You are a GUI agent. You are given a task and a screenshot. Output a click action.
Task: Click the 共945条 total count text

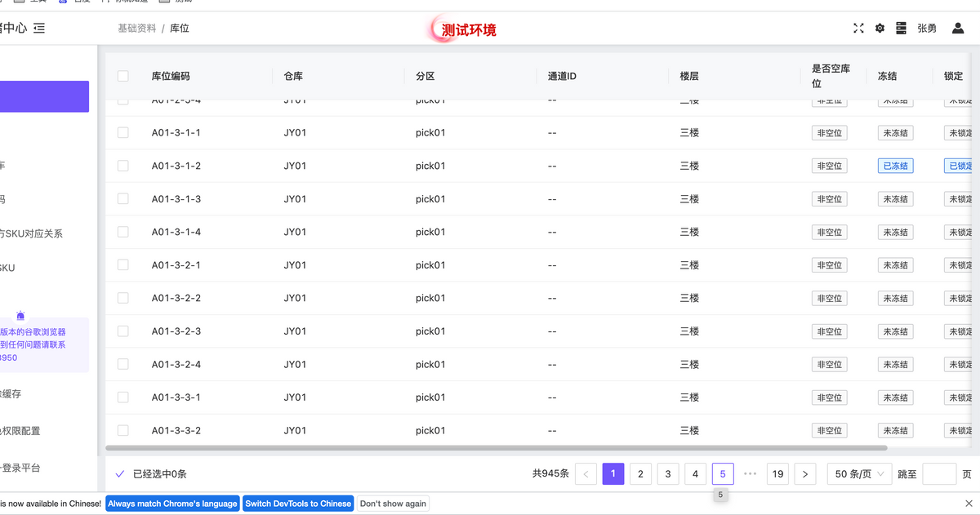[550, 474]
